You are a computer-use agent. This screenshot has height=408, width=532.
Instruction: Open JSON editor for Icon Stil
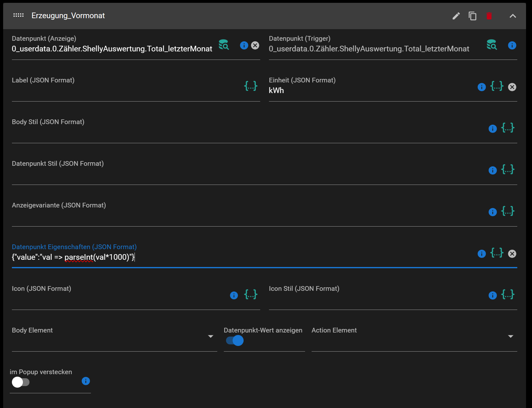click(508, 294)
